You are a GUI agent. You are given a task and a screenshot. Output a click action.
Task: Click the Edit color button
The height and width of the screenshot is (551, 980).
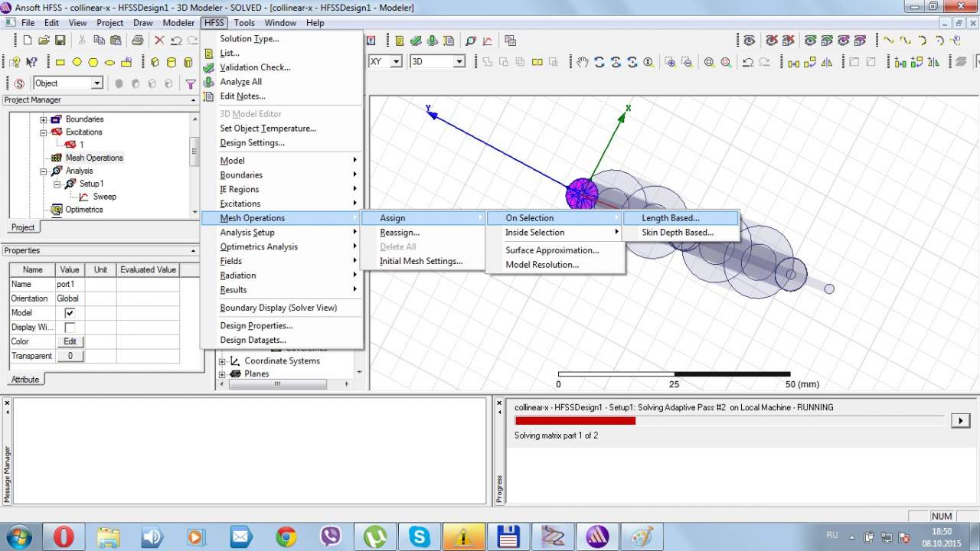(x=70, y=341)
